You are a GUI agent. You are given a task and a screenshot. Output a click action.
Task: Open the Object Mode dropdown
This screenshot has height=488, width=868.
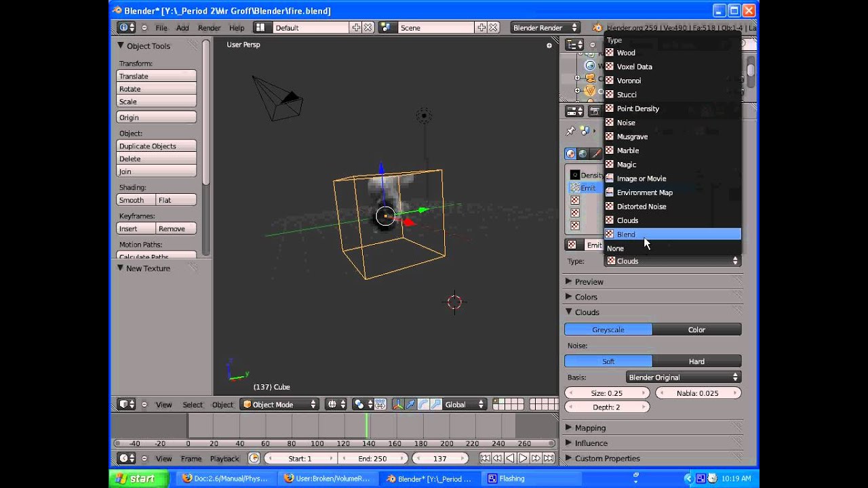280,405
